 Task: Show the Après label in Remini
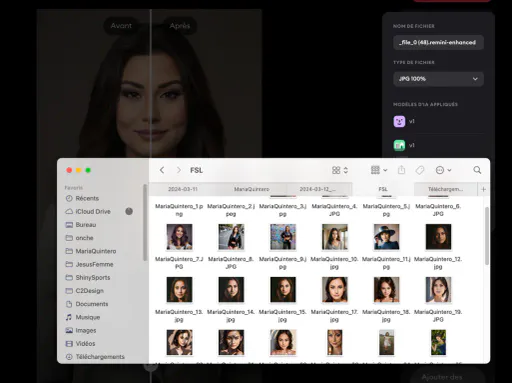[x=180, y=26]
